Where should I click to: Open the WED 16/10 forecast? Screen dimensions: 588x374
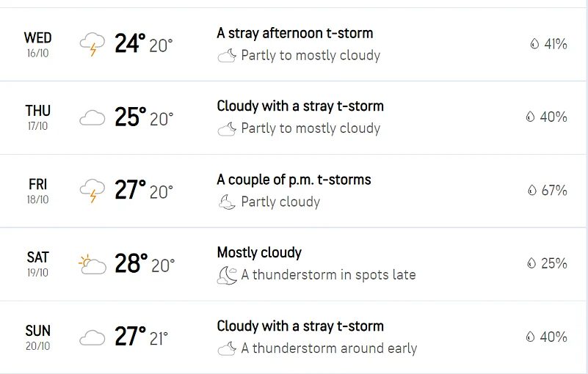[37, 44]
